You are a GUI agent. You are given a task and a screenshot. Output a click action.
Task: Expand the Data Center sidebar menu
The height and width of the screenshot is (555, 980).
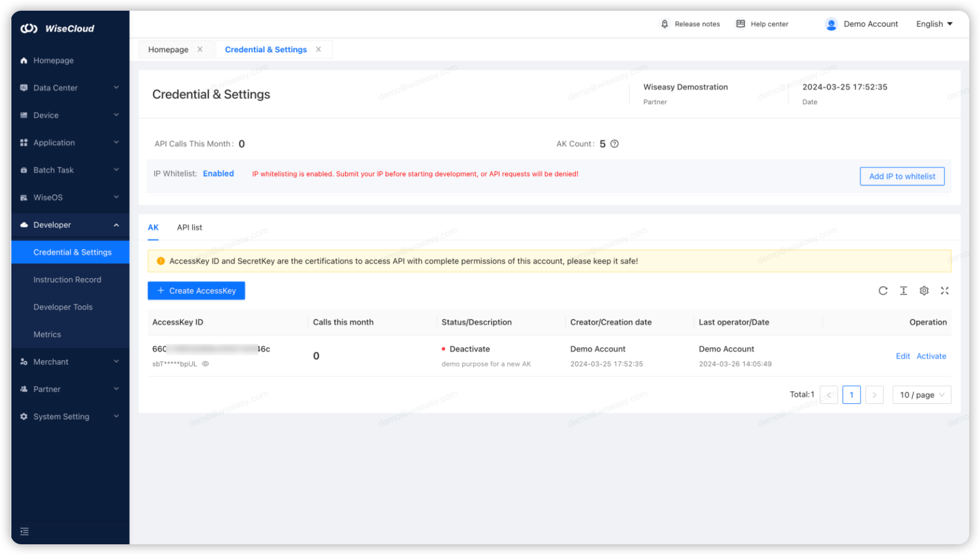70,88
